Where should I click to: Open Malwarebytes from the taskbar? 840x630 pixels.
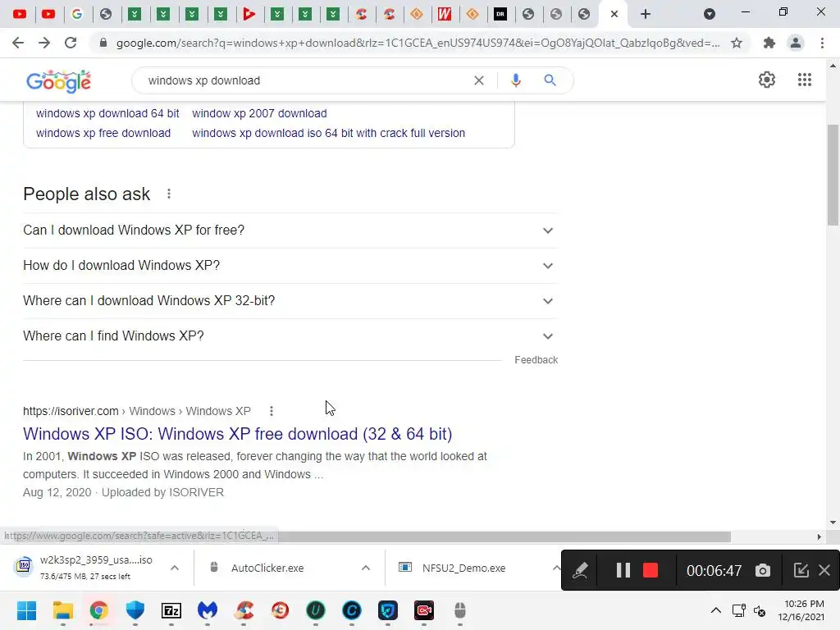pyautogui.click(x=208, y=610)
